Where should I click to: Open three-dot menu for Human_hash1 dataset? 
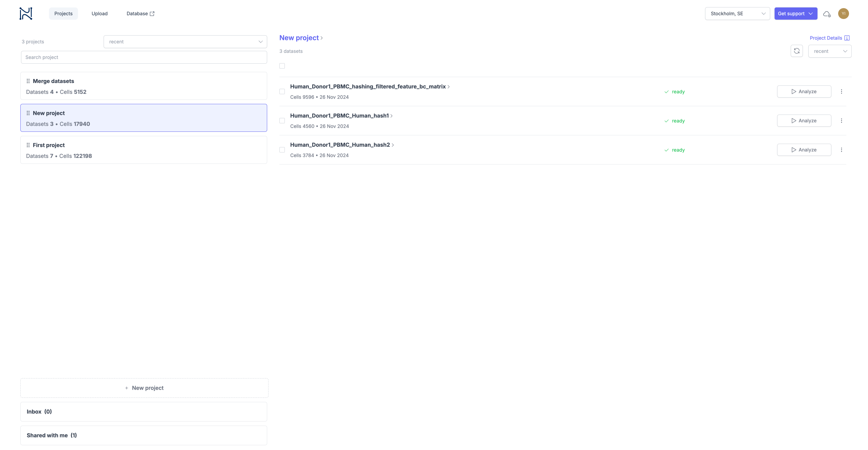pyautogui.click(x=841, y=121)
